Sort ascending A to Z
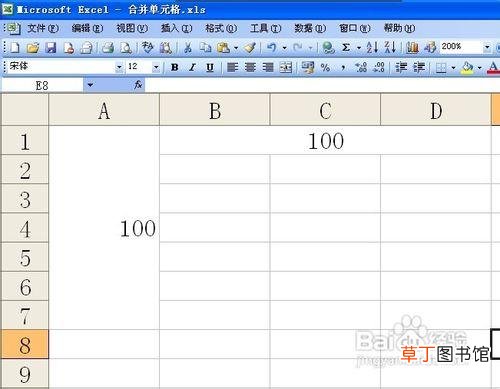Image resolution: width=500 pixels, height=389 pixels. (372, 48)
